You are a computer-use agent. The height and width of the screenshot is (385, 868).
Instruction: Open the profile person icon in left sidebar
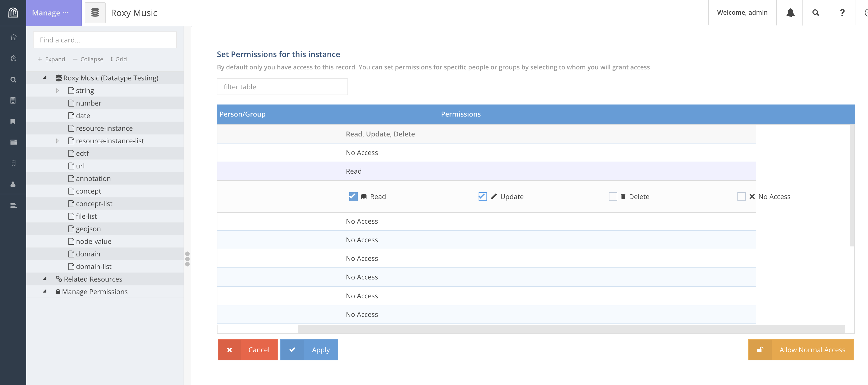pos(13,184)
